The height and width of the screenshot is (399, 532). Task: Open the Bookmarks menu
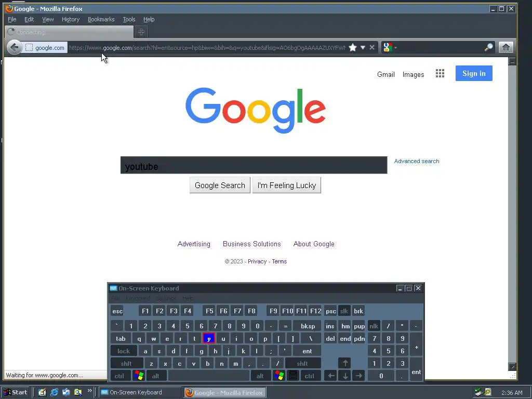(x=101, y=19)
